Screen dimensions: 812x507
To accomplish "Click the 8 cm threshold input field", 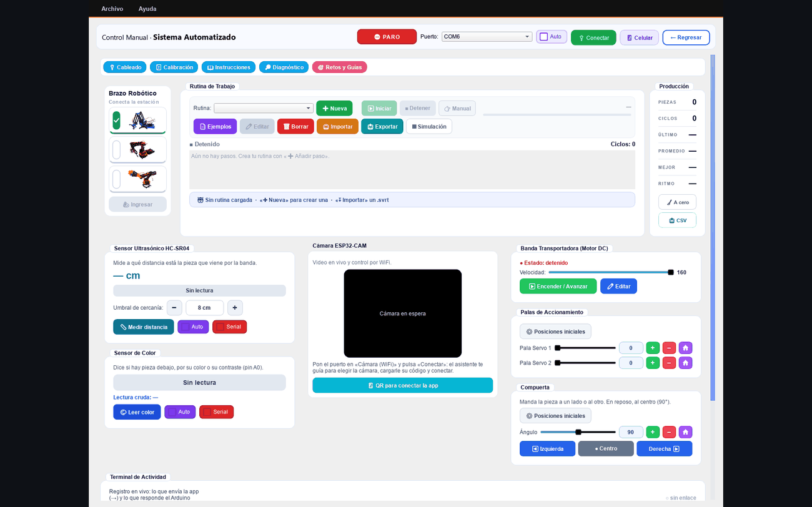I will [204, 307].
